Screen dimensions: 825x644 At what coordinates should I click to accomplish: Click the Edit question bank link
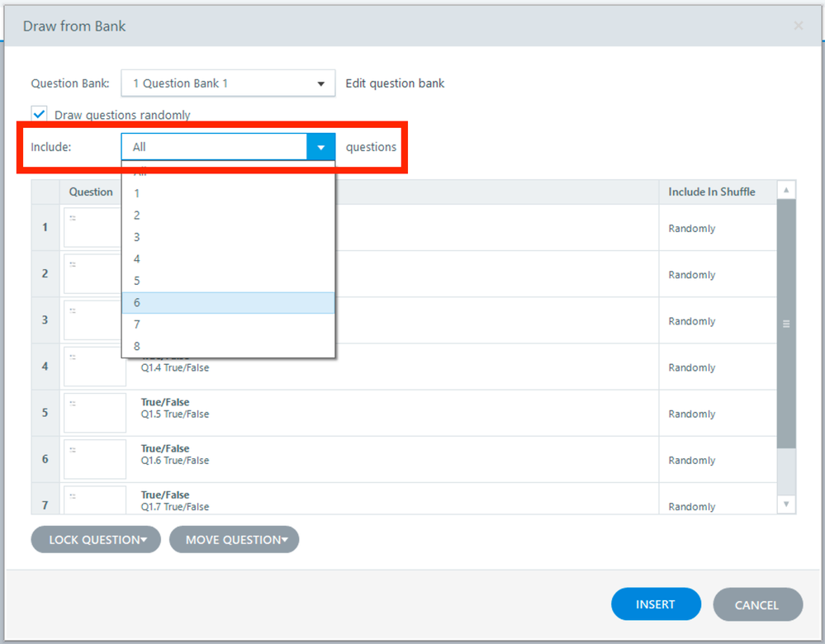(395, 83)
